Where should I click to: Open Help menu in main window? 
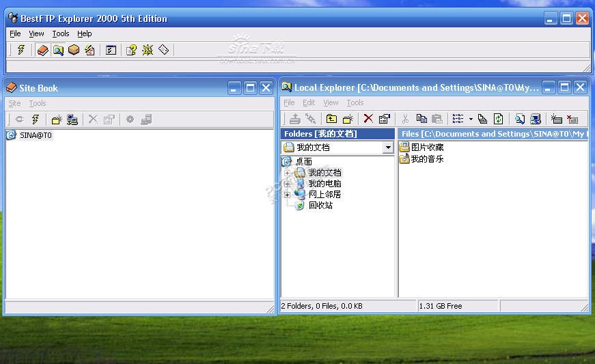tap(84, 33)
